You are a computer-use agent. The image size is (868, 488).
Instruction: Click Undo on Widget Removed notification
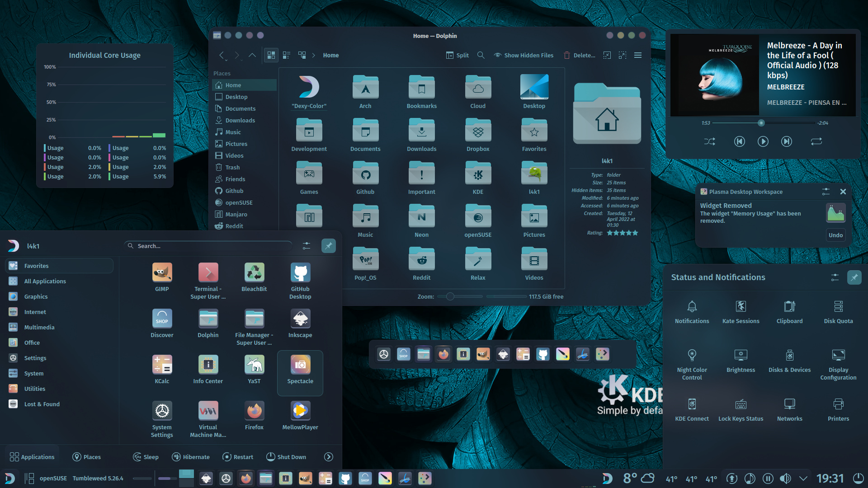click(835, 235)
